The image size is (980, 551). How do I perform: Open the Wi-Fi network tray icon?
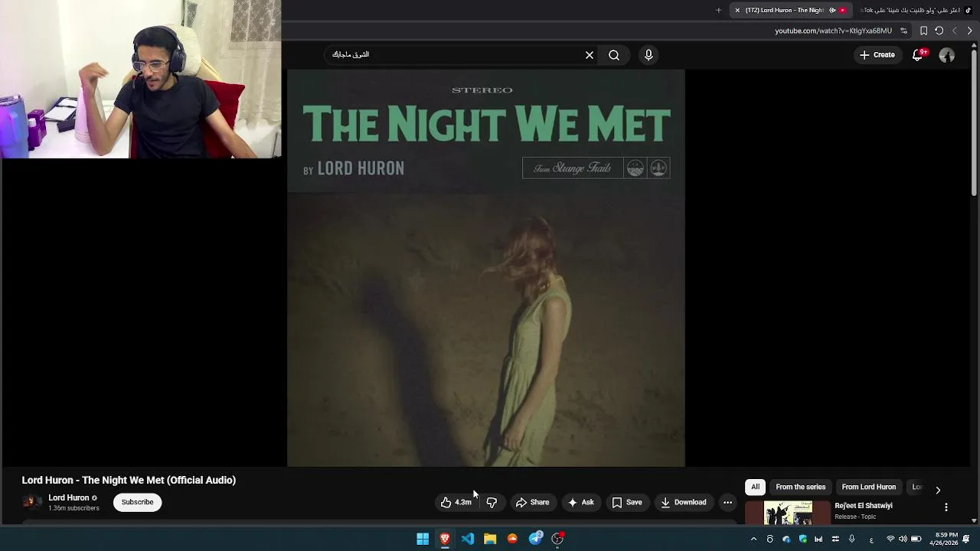point(890,539)
